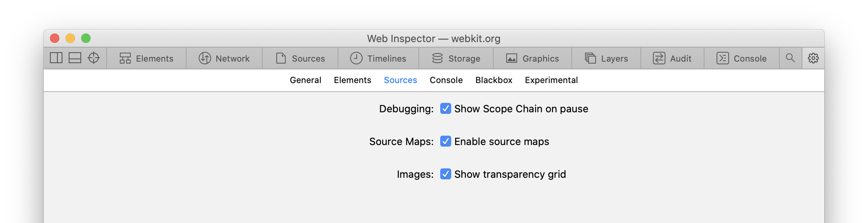Open the search magnifier icon
The height and width of the screenshot is (223, 868).
tap(790, 58)
